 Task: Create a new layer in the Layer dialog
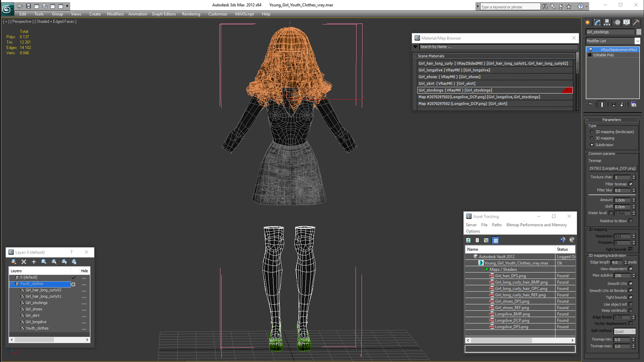pyautogui.click(x=14, y=262)
